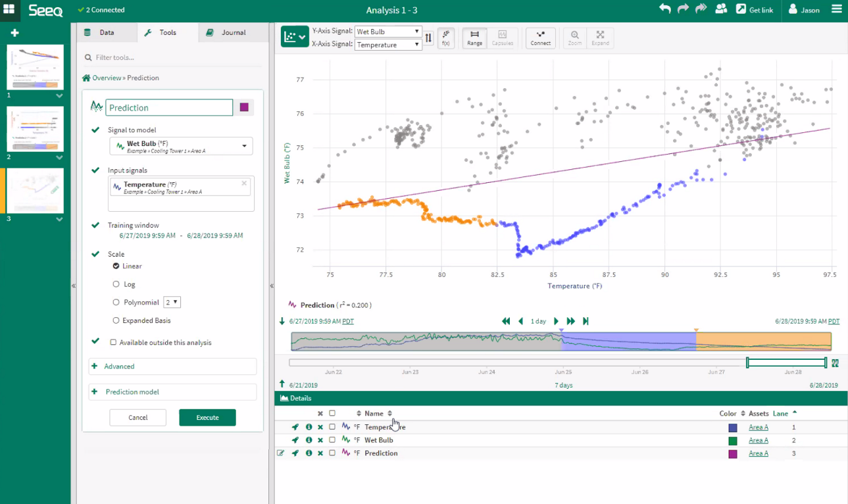848x504 pixels.
Task: Choose the Expanded Basis scale option
Action: (116, 320)
